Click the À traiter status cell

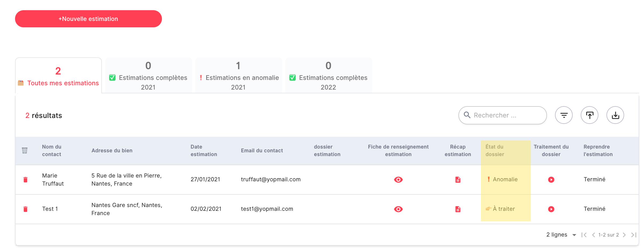[x=500, y=209]
